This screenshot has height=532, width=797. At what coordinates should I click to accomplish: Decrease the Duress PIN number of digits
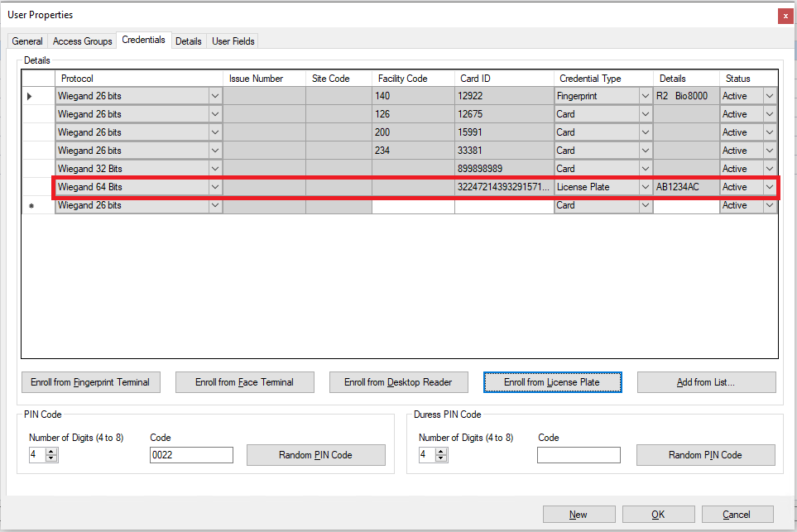coord(440,458)
